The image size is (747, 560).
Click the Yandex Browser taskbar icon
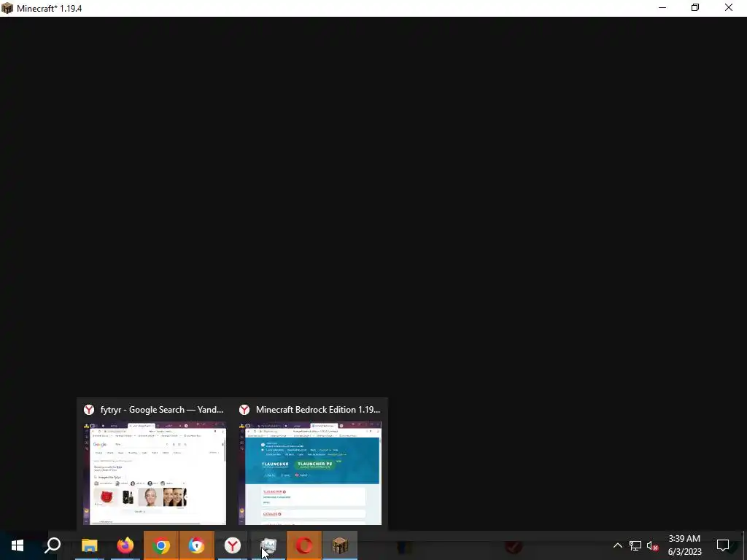coord(232,545)
